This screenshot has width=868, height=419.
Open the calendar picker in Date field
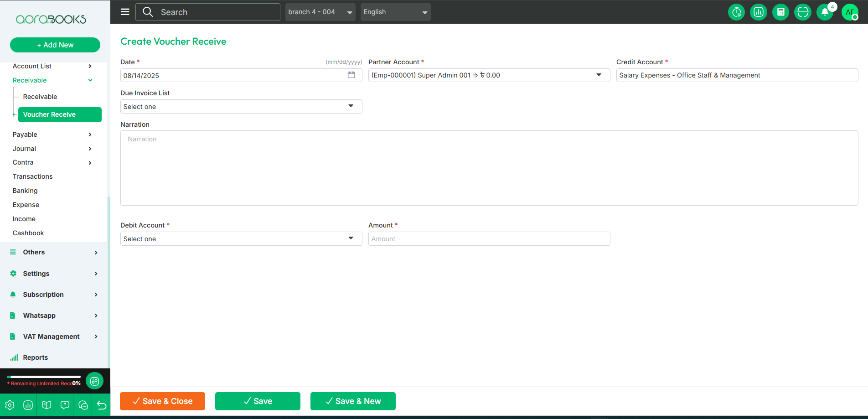coord(351,75)
